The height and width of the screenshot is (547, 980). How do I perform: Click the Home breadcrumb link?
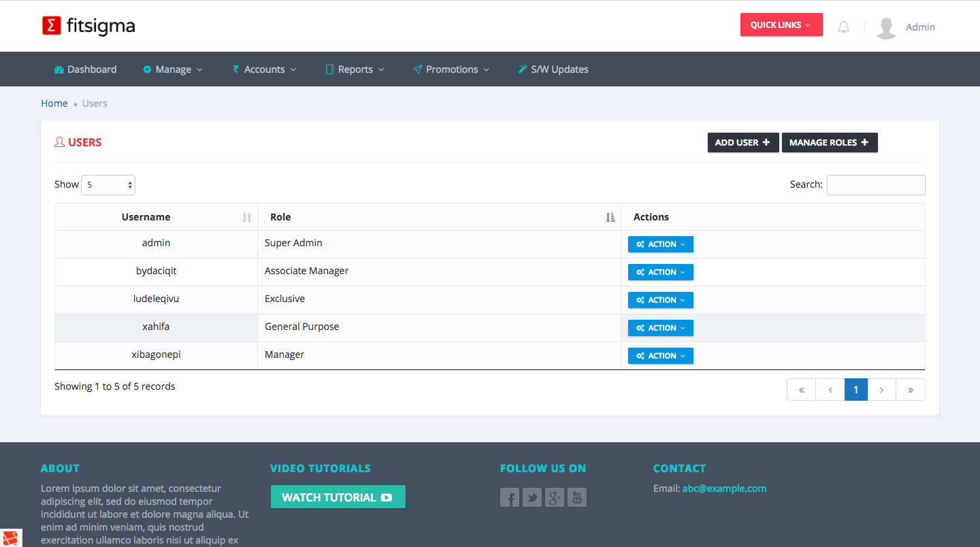(x=54, y=103)
